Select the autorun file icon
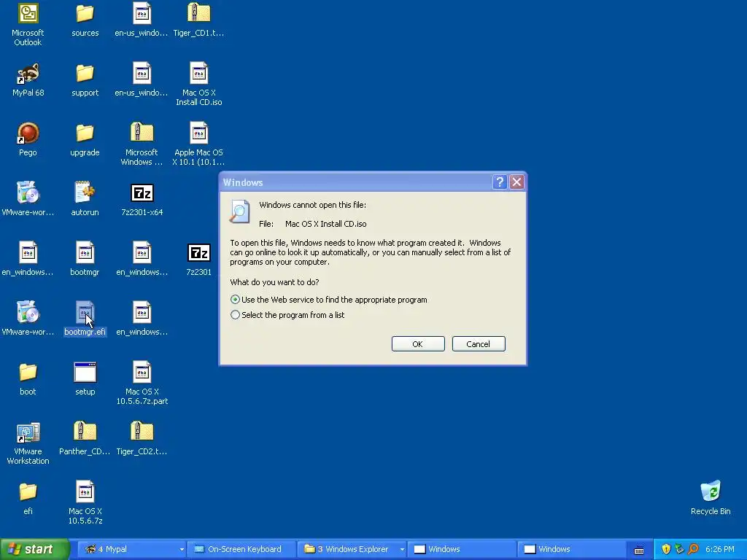Screen dimensions: 747x560 [85, 192]
